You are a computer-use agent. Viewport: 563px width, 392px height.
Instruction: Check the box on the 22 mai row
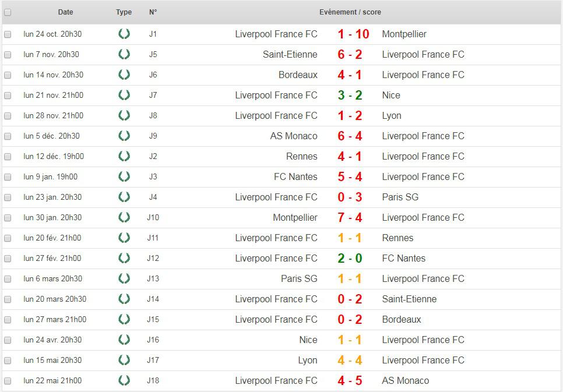8,380
